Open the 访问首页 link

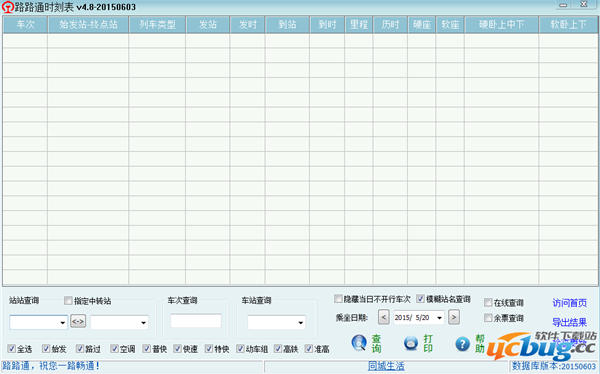click(x=569, y=303)
